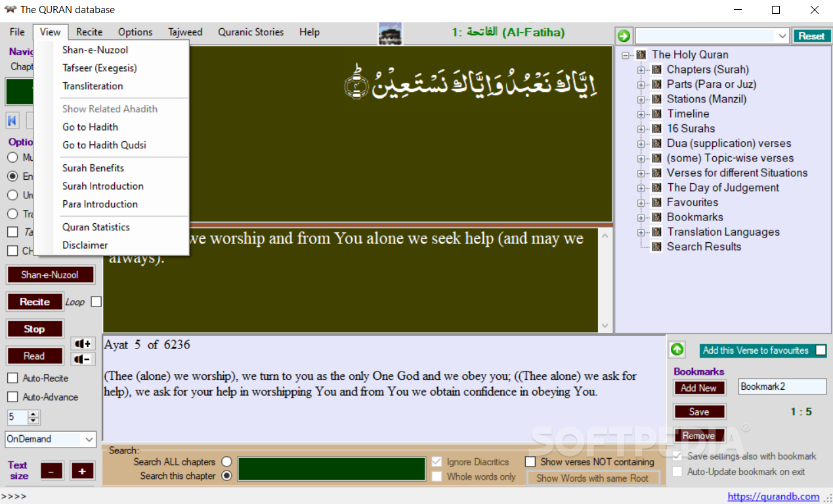Expand the Stations (Manzil) node
The width and height of the screenshot is (833, 504).
pos(641,99)
